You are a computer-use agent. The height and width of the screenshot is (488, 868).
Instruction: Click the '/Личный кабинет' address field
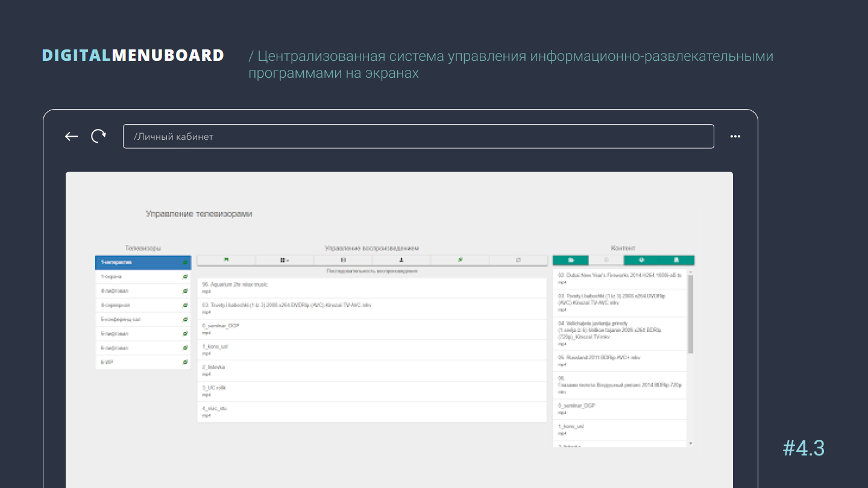pyautogui.click(x=418, y=136)
